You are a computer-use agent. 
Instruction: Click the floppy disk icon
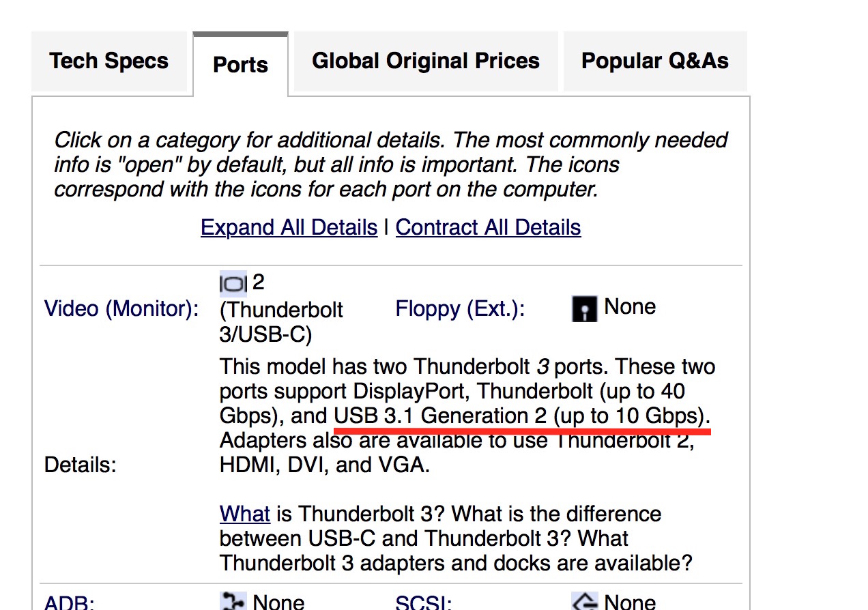click(x=583, y=308)
